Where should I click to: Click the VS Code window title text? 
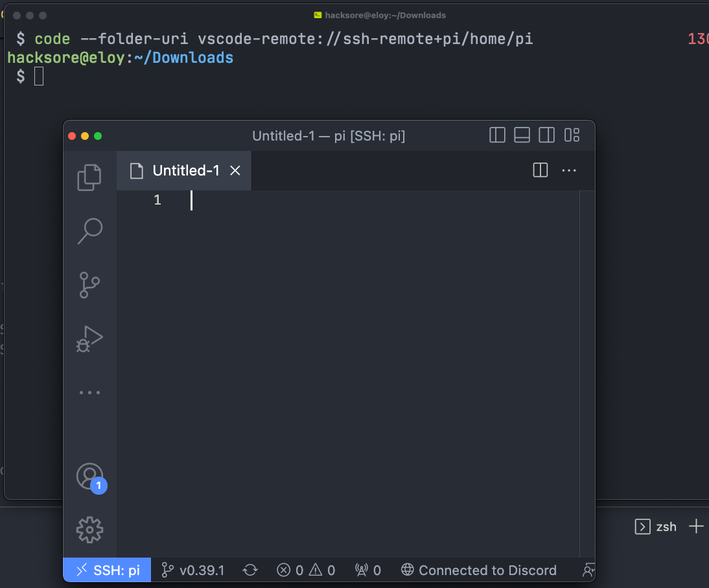(329, 135)
